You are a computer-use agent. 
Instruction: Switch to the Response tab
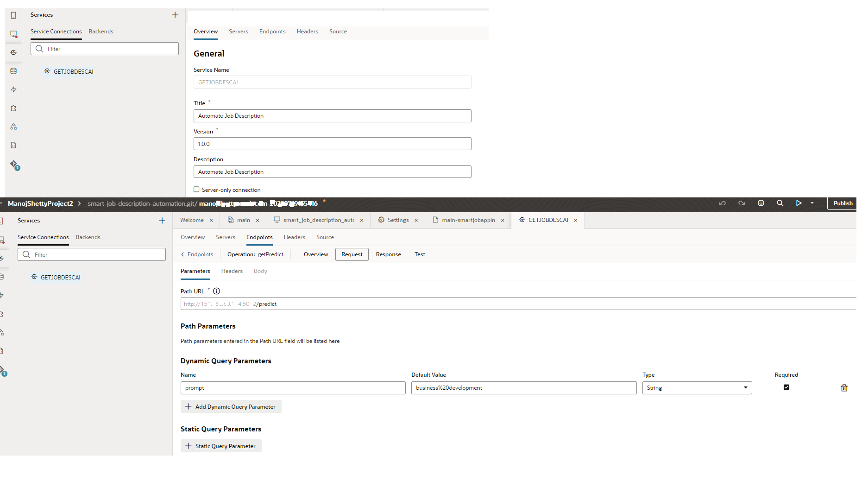pos(388,254)
